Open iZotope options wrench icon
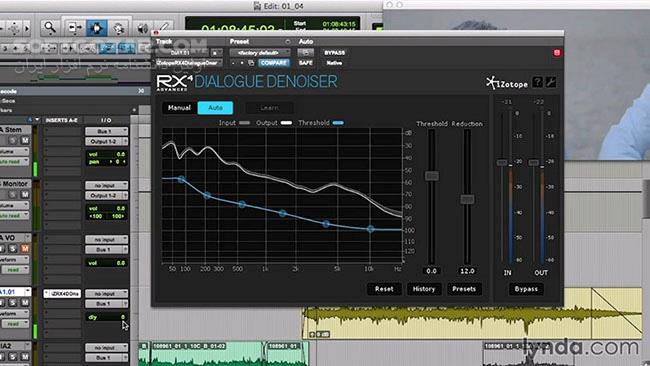 551,82
